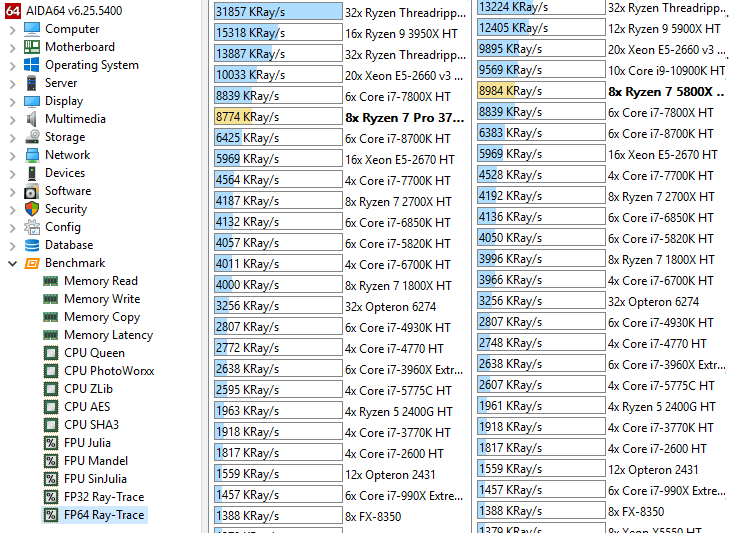The height and width of the screenshot is (533, 730).
Task: Expand the Network tree node
Action: click(13, 156)
